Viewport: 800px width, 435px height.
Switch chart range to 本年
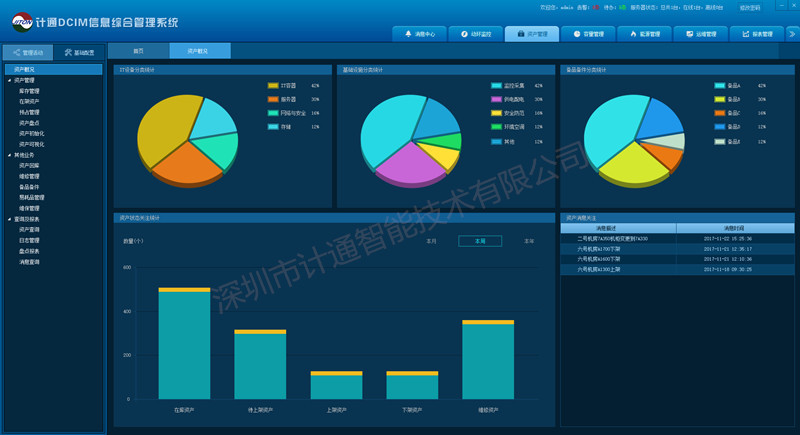click(529, 241)
